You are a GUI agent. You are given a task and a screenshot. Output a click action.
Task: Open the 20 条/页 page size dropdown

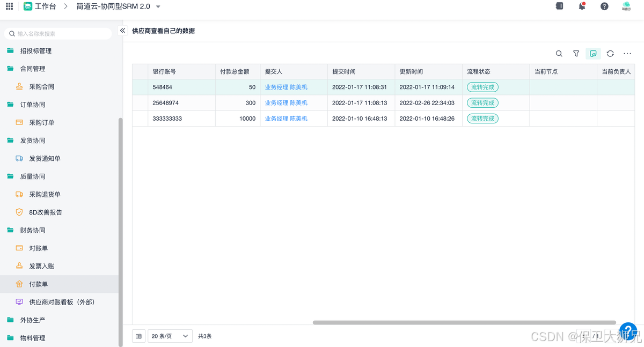(170, 336)
